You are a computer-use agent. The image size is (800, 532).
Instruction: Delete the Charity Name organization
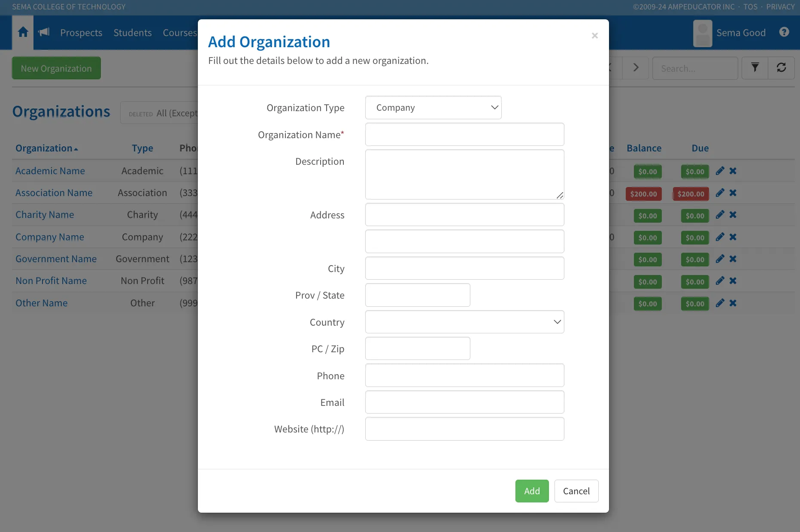tap(733, 215)
